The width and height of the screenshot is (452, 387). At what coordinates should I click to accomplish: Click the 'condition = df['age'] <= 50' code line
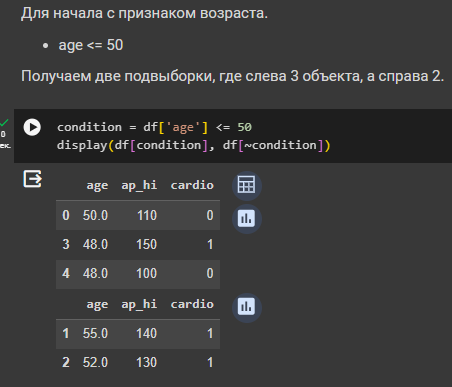pyautogui.click(x=154, y=127)
